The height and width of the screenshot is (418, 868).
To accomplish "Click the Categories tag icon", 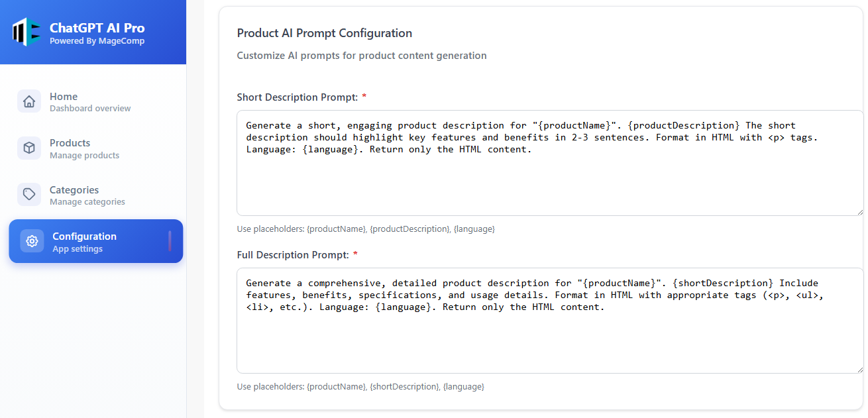I will 29,195.
